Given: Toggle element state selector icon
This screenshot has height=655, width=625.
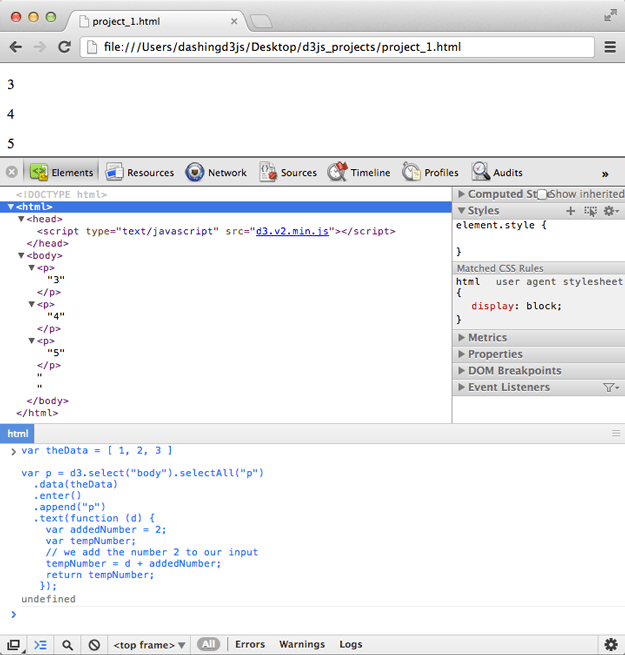Looking at the screenshot, I should pyautogui.click(x=590, y=211).
